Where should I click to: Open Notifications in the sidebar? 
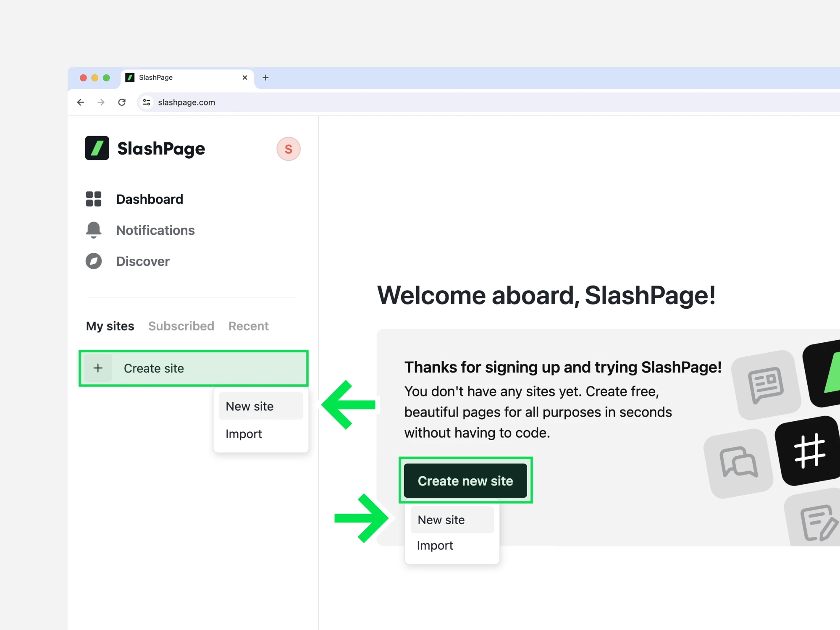(x=155, y=230)
